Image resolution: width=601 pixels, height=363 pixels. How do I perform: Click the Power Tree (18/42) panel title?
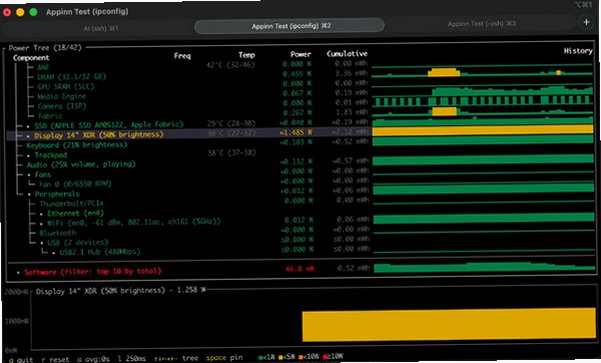coord(45,48)
